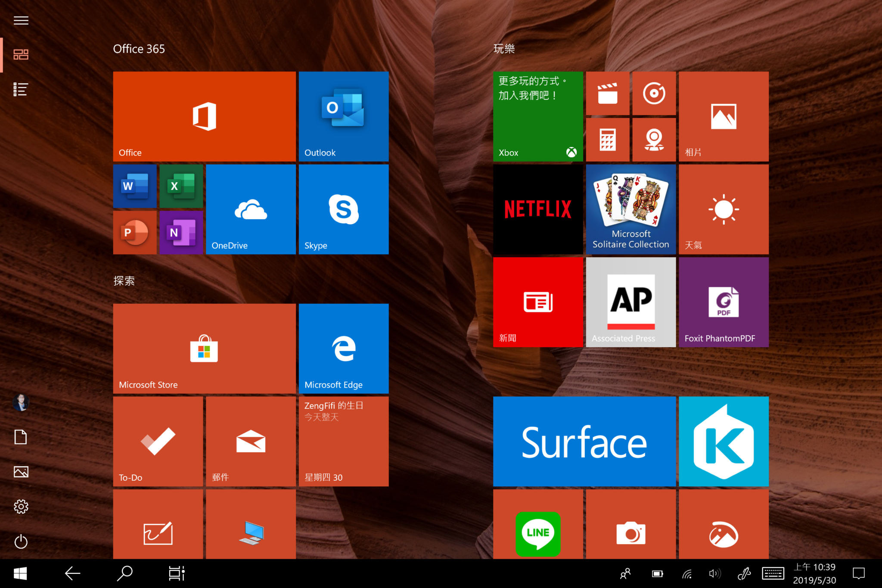
Task: Open the Microsoft Store tile
Action: (x=204, y=348)
